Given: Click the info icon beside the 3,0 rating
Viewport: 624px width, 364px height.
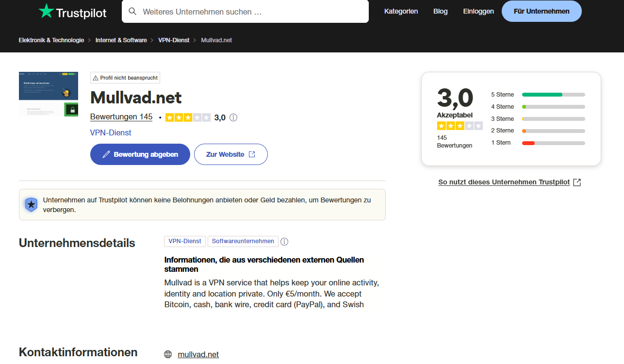Looking at the screenshot, I should [x=233, y=117].
